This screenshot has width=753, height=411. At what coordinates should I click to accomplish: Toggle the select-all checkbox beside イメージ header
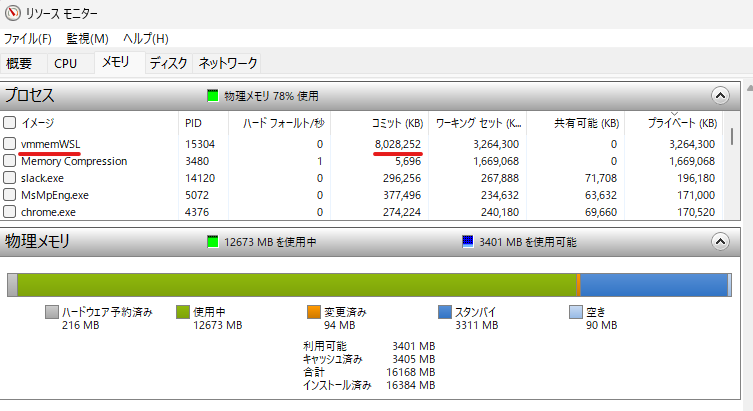[x=10, y=123]
